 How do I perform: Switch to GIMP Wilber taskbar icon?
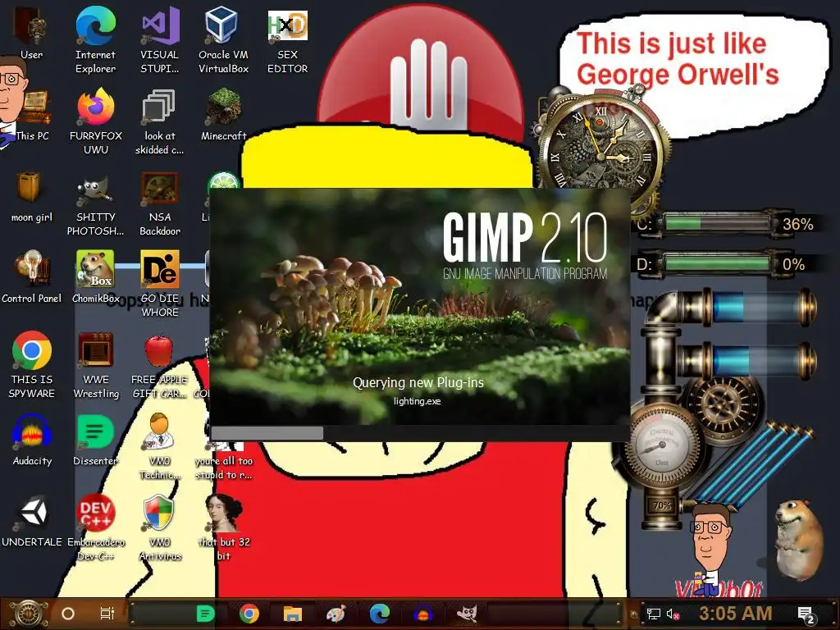pyautogui.click(x=467, y=614)
